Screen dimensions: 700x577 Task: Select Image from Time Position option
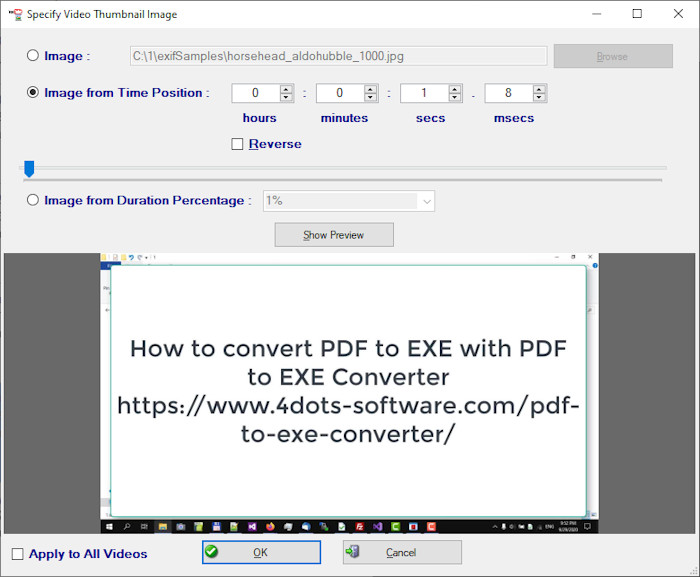coord(33,92)
